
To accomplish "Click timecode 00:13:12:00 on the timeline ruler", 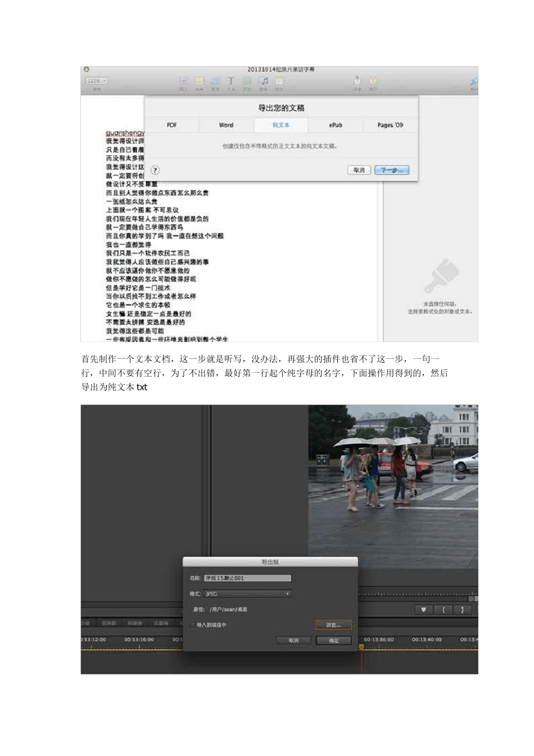I will [x=93, y=640].
